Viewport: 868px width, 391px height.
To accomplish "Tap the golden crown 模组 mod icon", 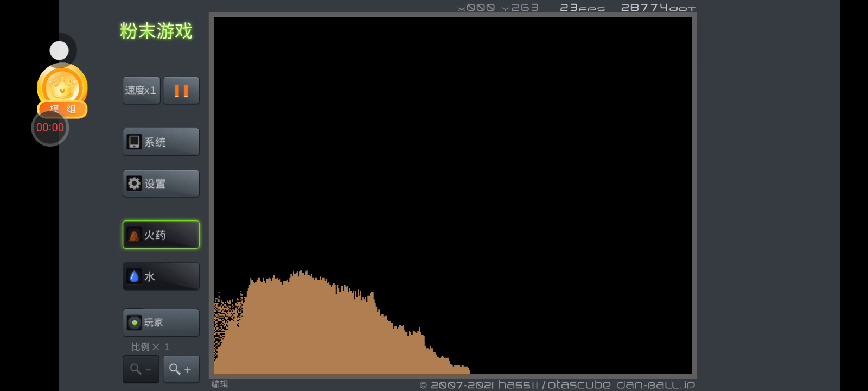I will tap(62, 87).
